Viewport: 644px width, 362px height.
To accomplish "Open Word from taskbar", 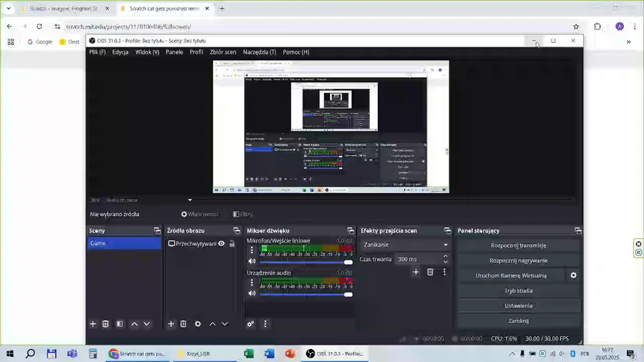I will (x=269, y=353).
